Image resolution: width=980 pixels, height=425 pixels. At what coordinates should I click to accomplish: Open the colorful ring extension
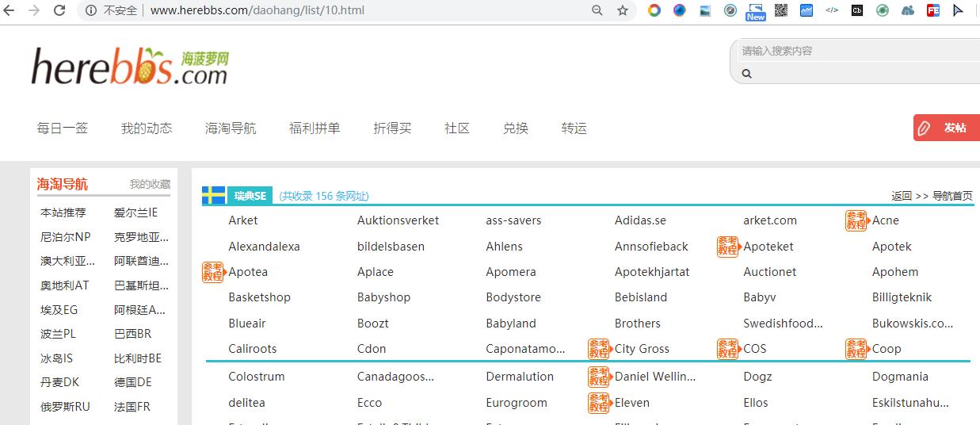[x=654, y=10]
